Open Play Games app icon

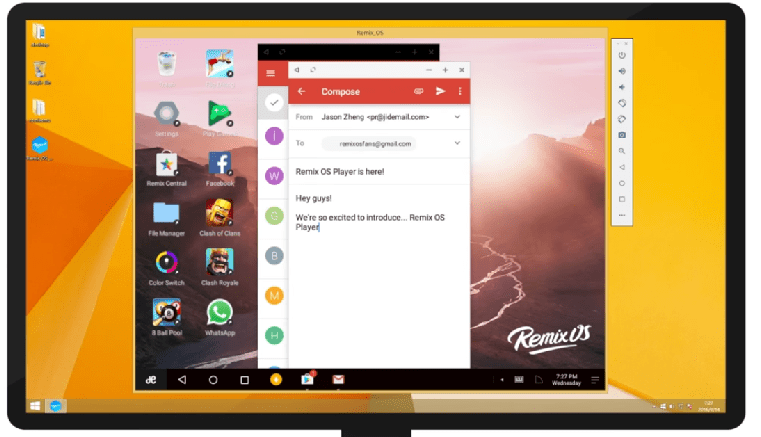click(x=220, y=118)
